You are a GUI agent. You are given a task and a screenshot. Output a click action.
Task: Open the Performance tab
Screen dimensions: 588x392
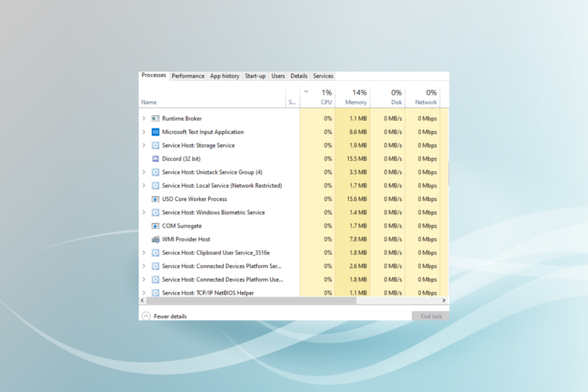[188, 76]
